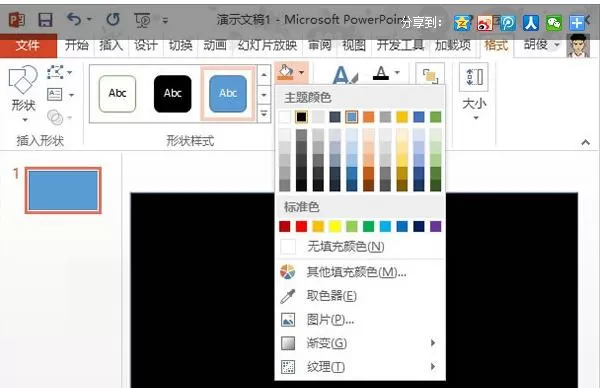Switch to the 插入 Insert tab
The width and height of the screenshot is (600, 388).
coord(111,45)
